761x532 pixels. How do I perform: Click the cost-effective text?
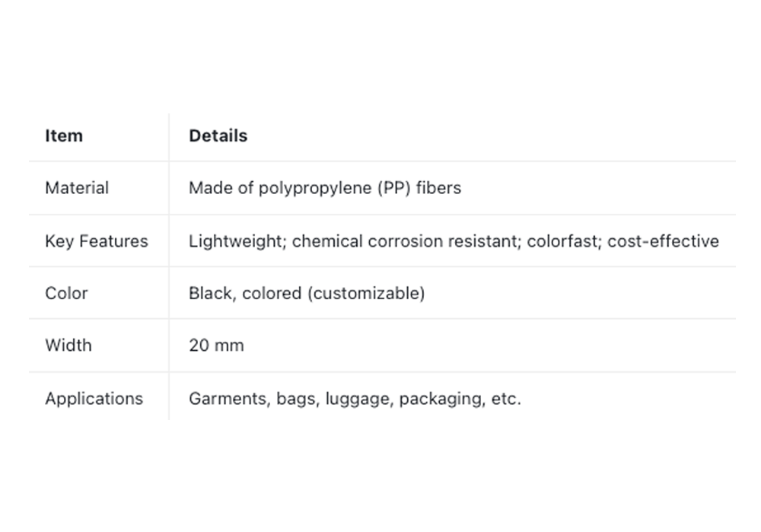pyautogui.click(x=663, y=241)
